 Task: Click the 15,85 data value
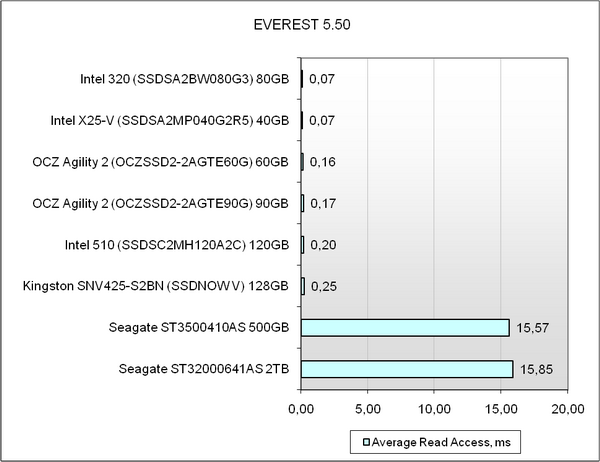[x=536, y=369]
